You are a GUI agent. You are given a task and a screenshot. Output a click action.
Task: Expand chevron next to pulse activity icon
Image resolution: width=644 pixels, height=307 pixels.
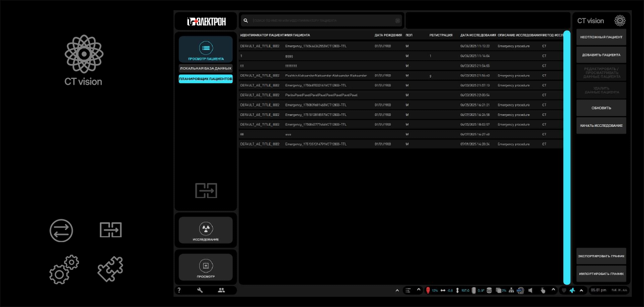(x=581, y=291)
